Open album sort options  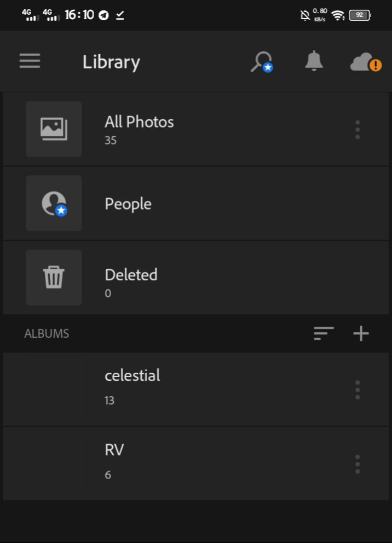point(324,333)
